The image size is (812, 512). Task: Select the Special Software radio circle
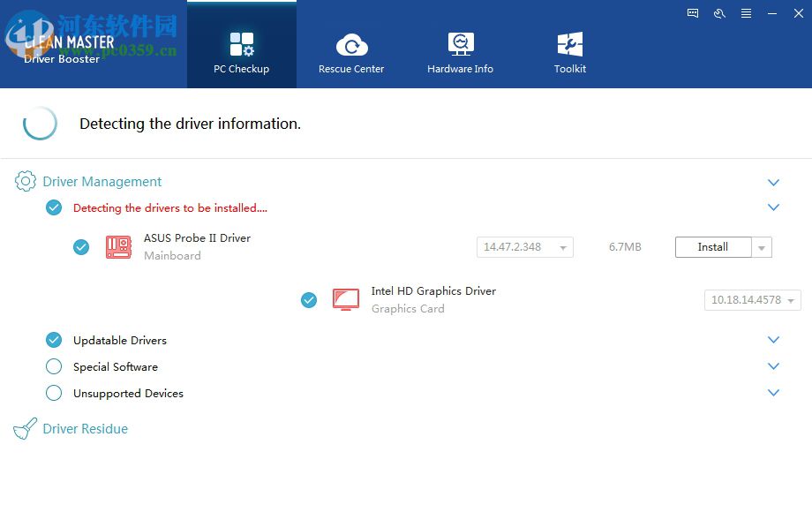click(53, 366)
